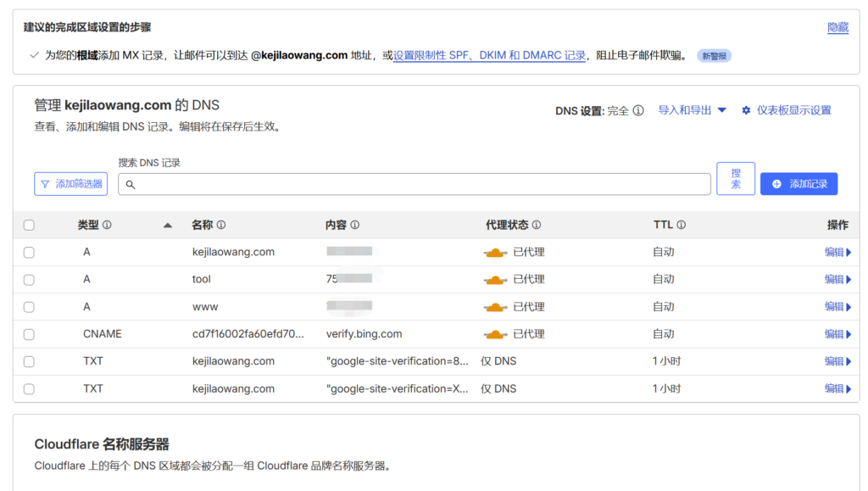The height and width of the screenshot is (491, 868).
Task: Click "google-site-verification=8... content cell
Action: (398, 361)
